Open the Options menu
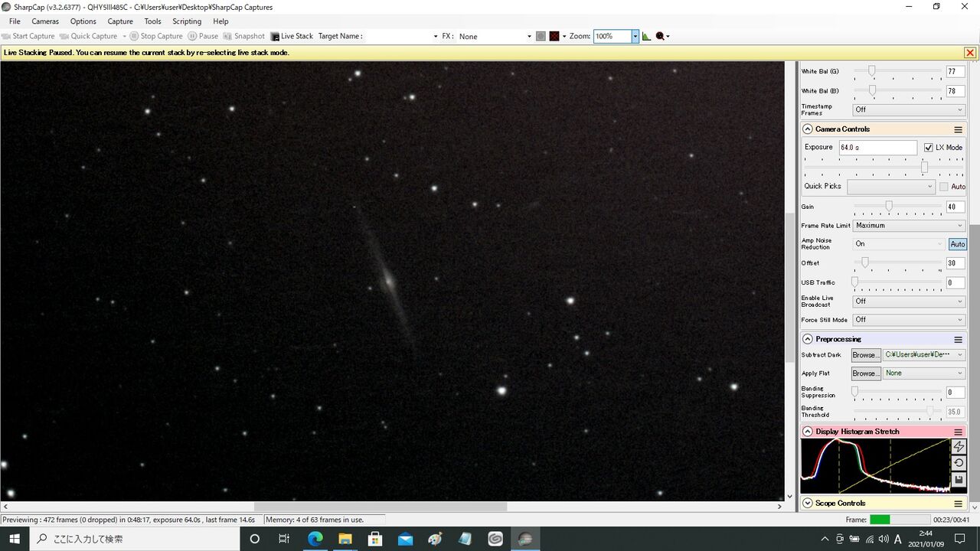Viewport: 980px width, 551px height. tap(83, 21)
